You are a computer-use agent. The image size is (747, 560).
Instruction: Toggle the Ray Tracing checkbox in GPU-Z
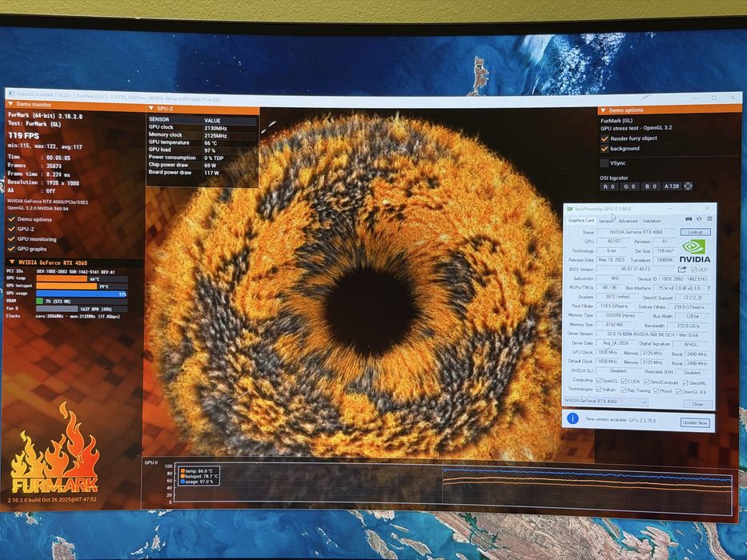624,390
